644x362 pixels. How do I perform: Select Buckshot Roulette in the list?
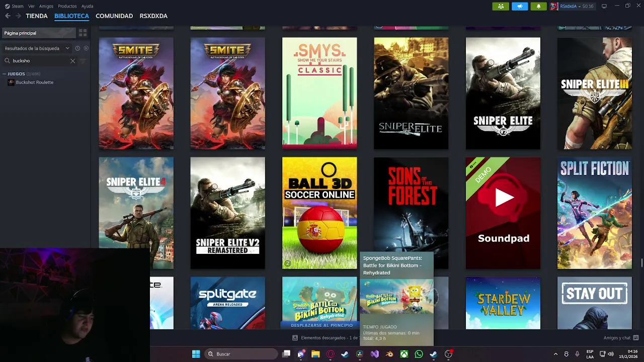tap(34, 82)
